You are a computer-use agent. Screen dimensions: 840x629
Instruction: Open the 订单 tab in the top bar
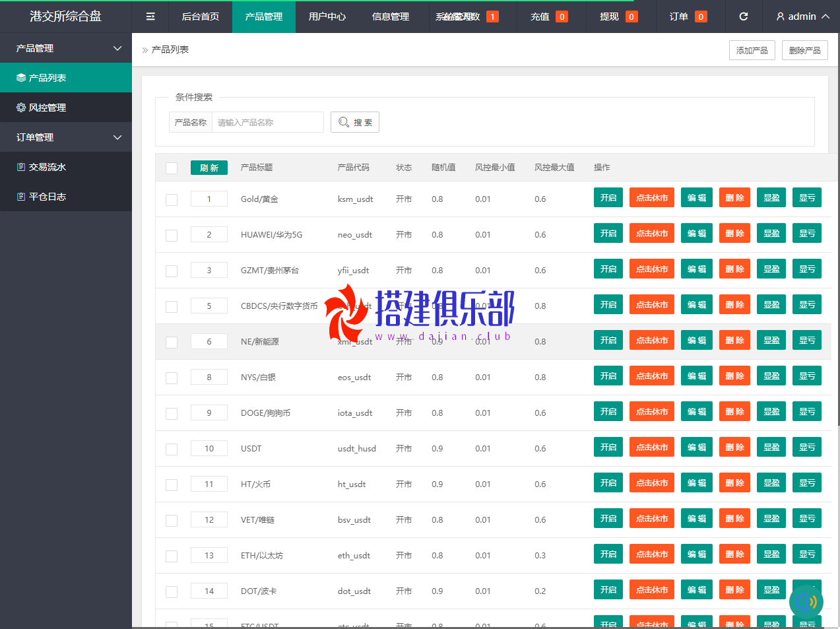point(688,17)
